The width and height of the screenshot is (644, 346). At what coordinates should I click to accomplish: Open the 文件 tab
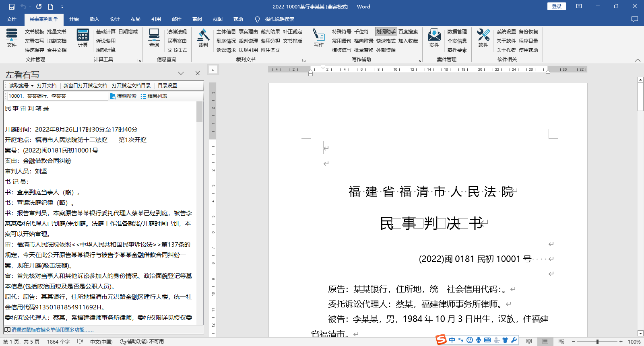coord(12,19)
